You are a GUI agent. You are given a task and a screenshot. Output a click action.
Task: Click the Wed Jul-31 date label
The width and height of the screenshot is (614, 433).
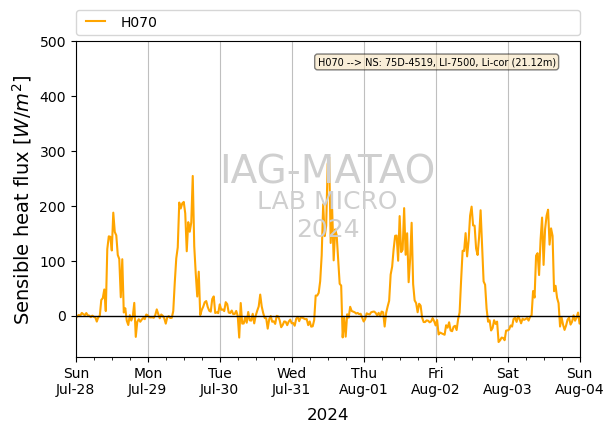[291, 381]
